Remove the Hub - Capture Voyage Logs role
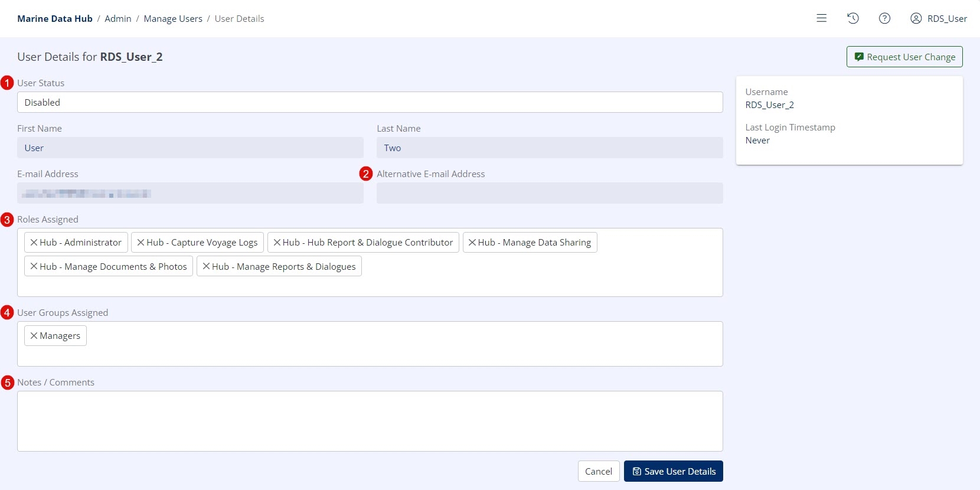The image size is (980, 490). (141, 243)
